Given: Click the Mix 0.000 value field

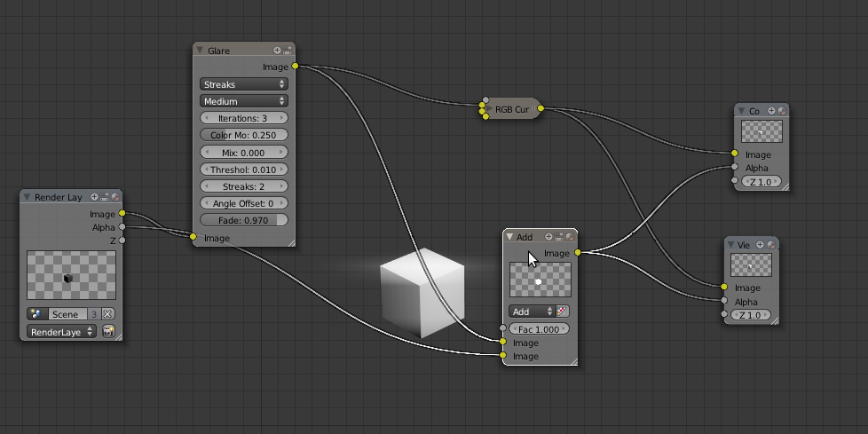Looking at the screenshot, I should 243,153.
